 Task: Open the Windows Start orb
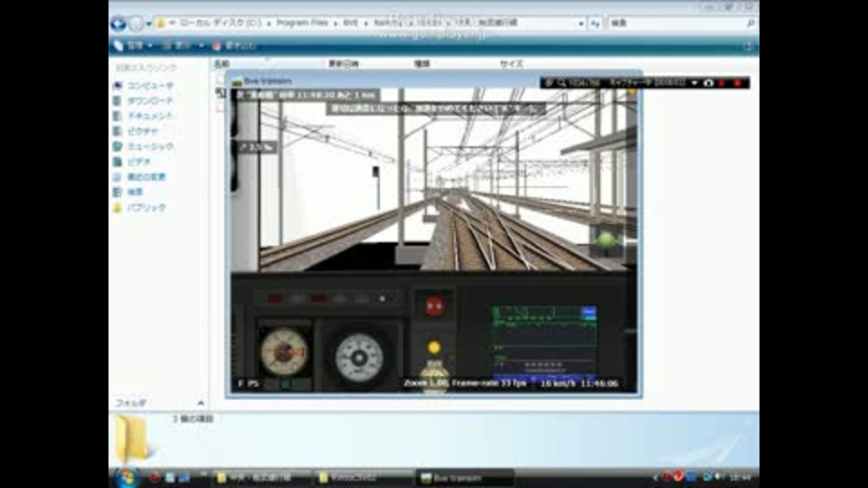pyautogui.click(x=127, y=477)
